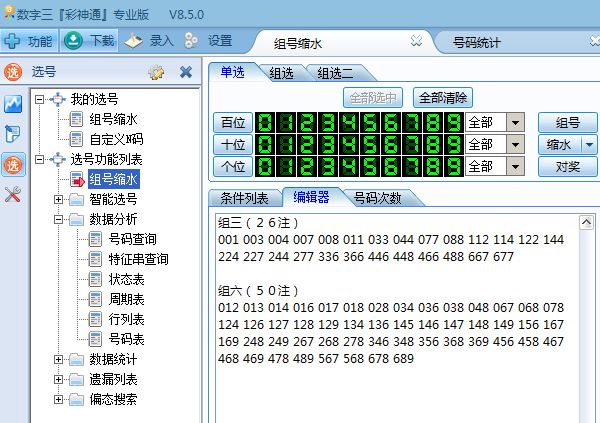Image resolution: width=600 pixels, height=423 pixels.
Task: Click the 对奖 button
Action: click(567, 167)
